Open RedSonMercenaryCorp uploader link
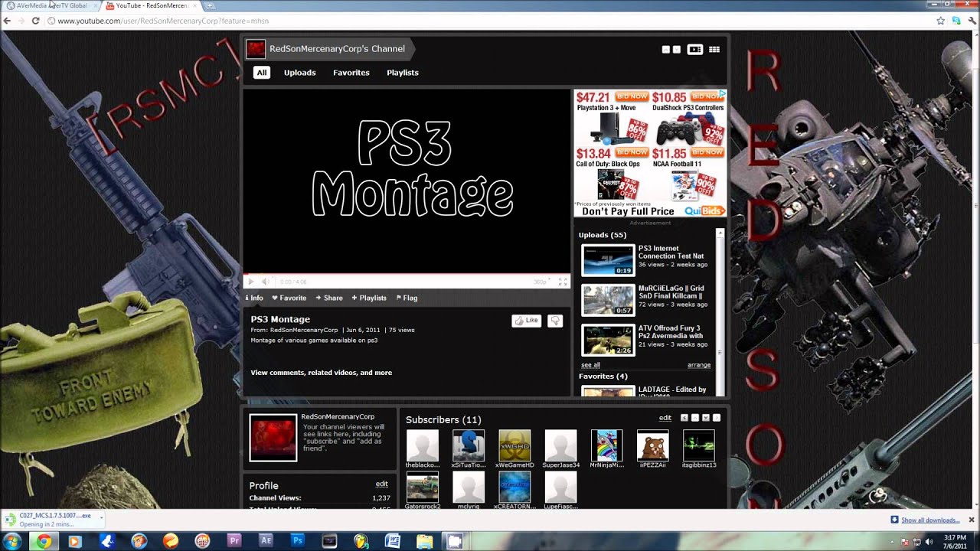 [x=304, y=330]
